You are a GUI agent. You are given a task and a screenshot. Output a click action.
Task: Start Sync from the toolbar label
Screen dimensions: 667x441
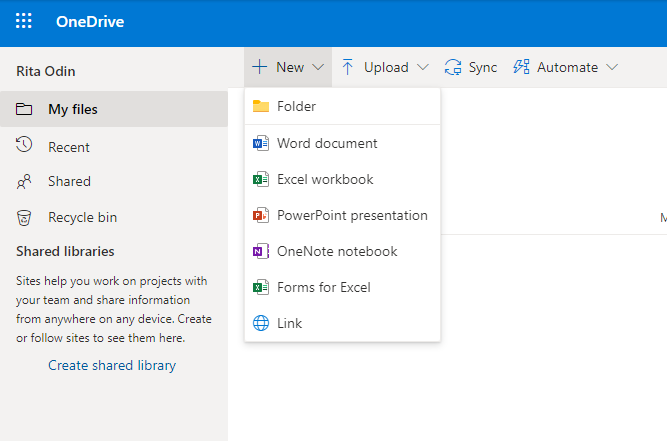483,67
